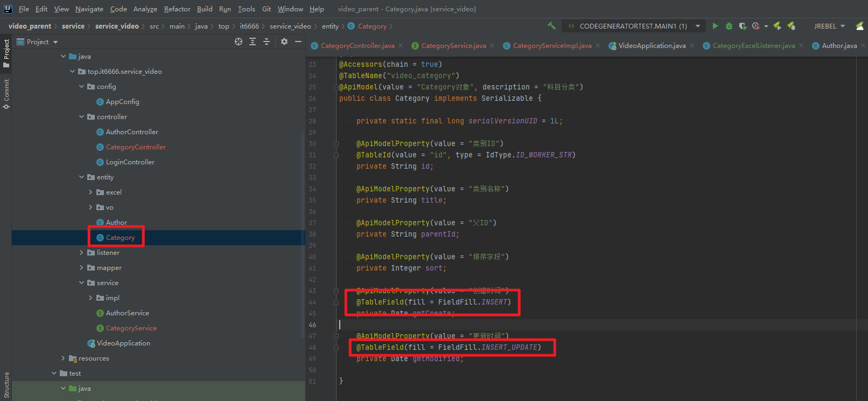The image size is (868, 401).
Task: Expand the impl folder
Action: pyautogui.click(x=90, y=298)
